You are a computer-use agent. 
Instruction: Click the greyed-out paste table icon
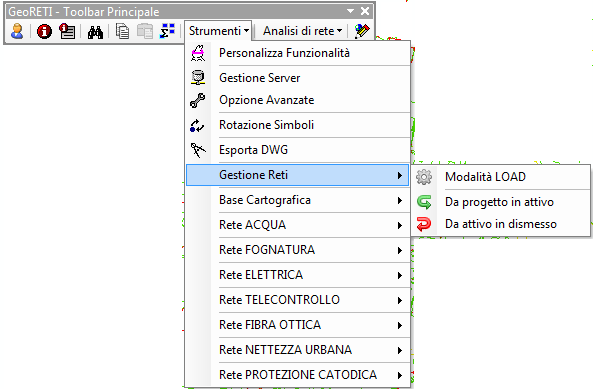pyautogui.click(x=145, y=31)
